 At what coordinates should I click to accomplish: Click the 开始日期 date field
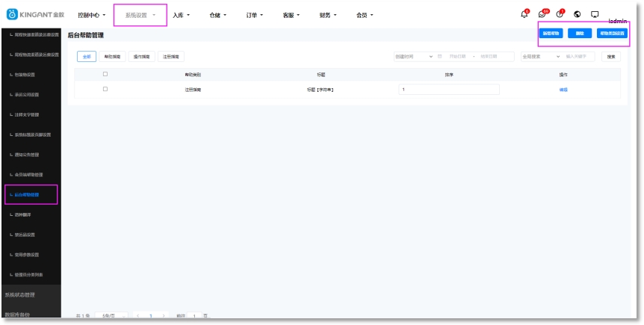459,57
